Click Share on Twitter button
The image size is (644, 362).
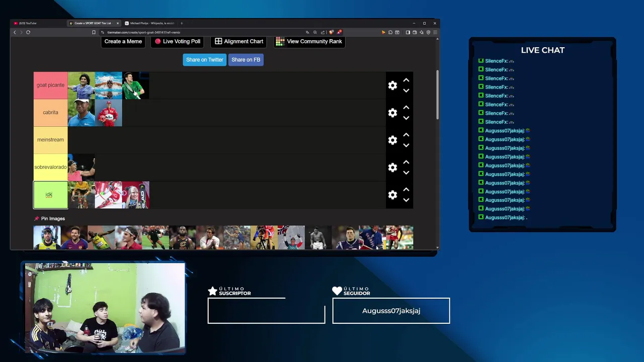(x=204, y=60)
